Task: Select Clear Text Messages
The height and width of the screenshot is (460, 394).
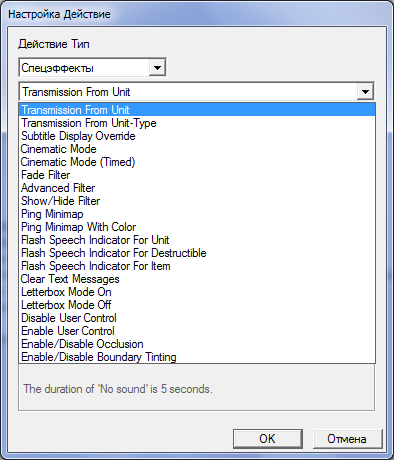Action: coord(197,279)
